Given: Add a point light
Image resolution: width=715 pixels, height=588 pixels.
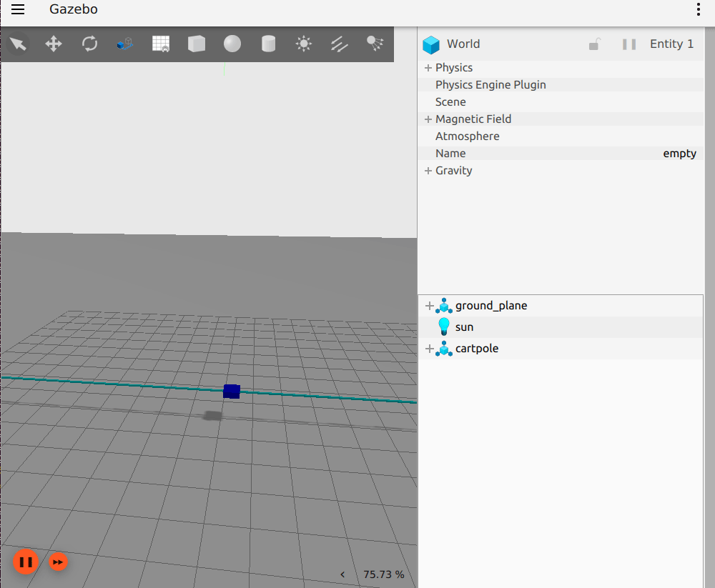Looking at the screenshot, I should (303, 44).
